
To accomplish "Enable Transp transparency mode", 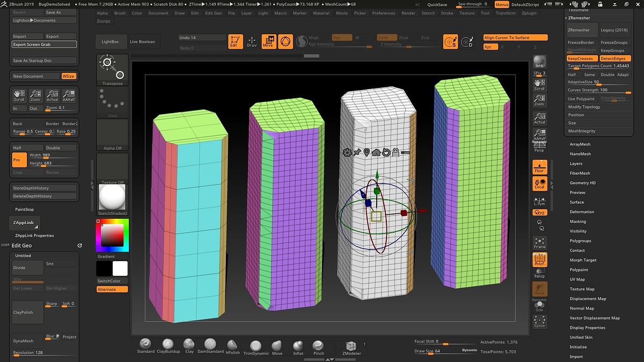I will [x=540, y=274].
